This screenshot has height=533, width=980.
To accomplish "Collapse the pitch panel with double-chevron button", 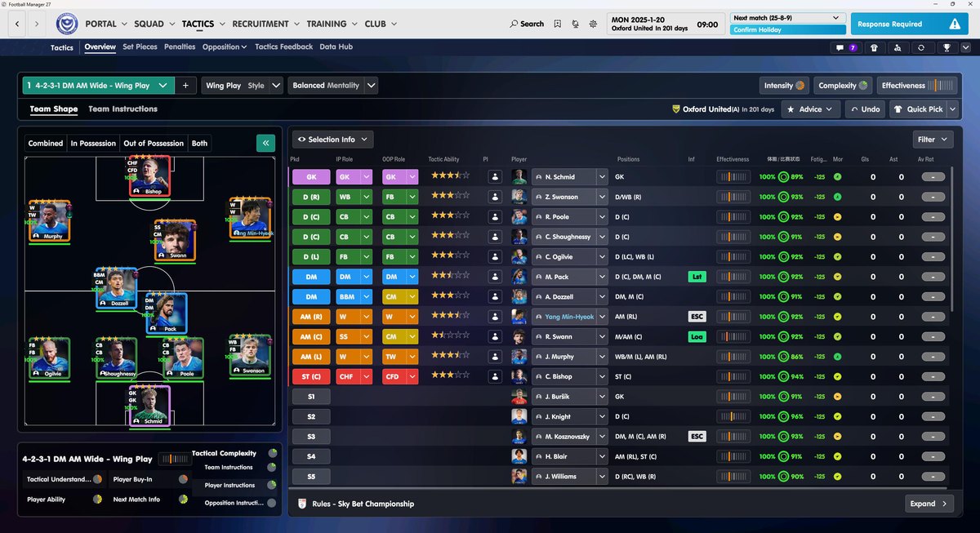I will tap(265, 143).
